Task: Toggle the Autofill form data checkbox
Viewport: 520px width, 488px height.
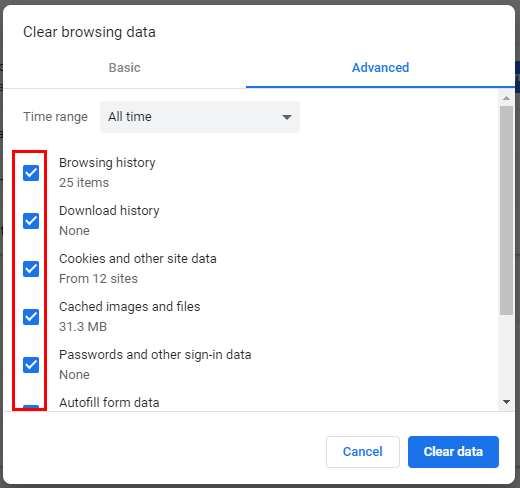Action: point(31,408)
